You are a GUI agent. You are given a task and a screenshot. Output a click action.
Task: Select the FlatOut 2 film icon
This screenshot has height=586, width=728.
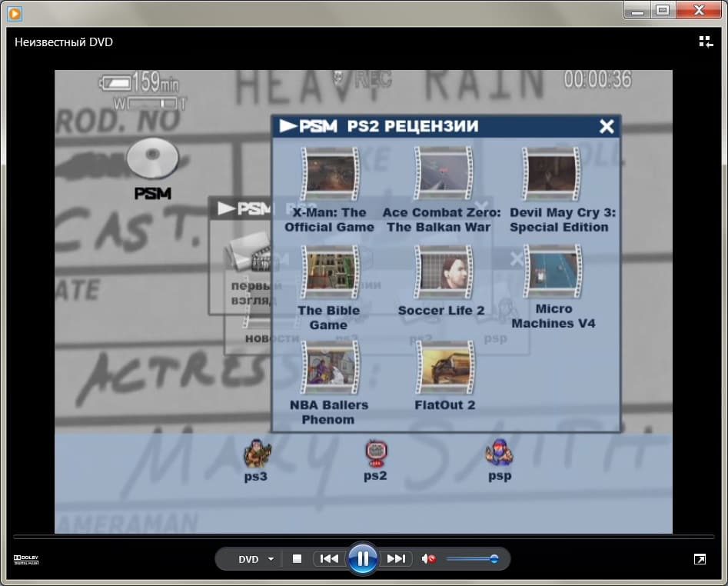(x=445, y=368)
